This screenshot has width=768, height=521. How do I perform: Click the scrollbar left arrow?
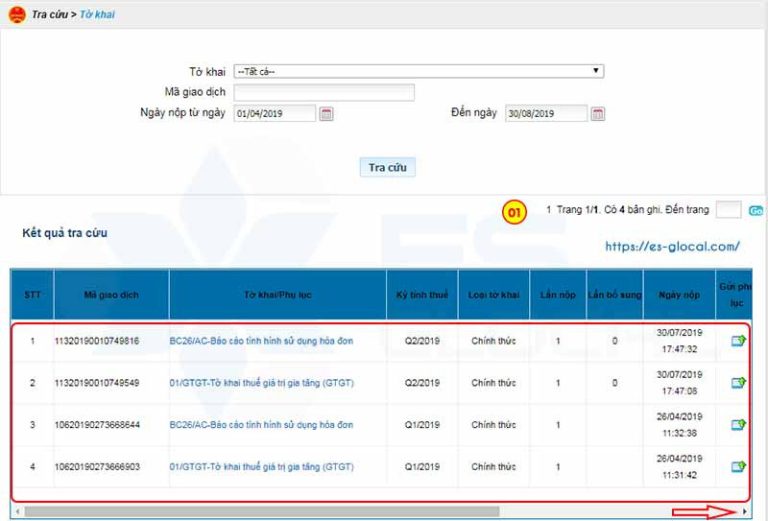pos(18,512)
